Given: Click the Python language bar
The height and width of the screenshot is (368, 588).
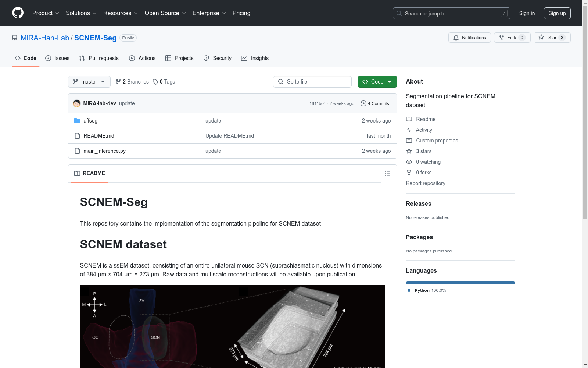Looking at the screenshot, I should point(460,283).
